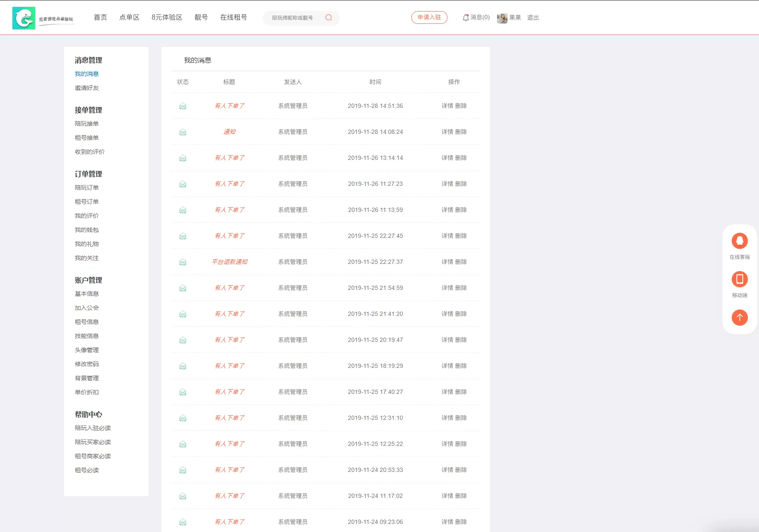Click envelope icon of 14:51:36 message

pyautogui.click(x=183, y=106)
